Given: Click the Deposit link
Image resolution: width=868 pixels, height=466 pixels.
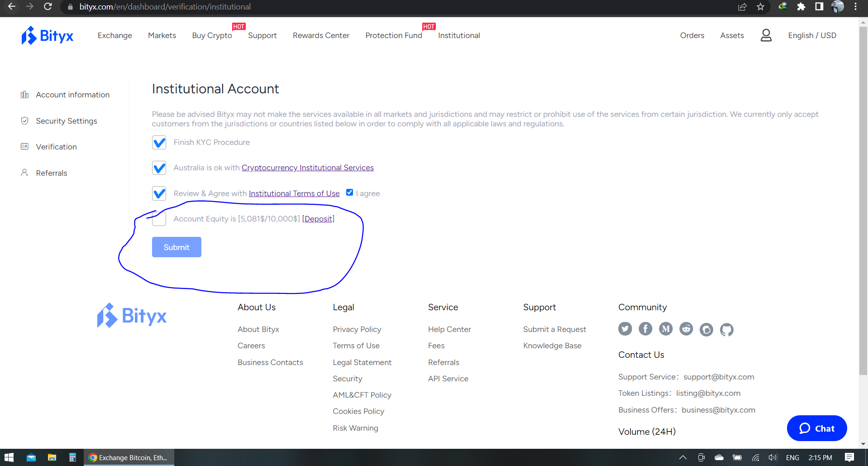Looking at the screenshot, I should (319, 219).
